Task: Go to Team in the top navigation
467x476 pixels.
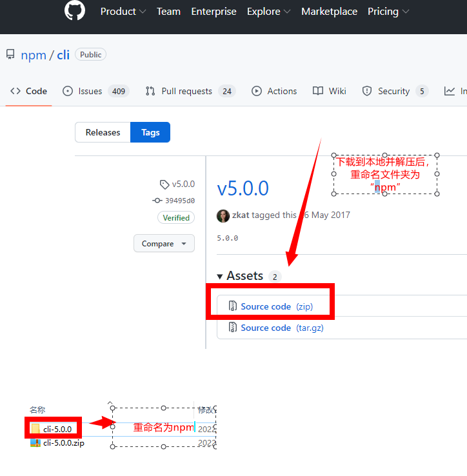Action: pyautogui.click(x=168, y=12)
